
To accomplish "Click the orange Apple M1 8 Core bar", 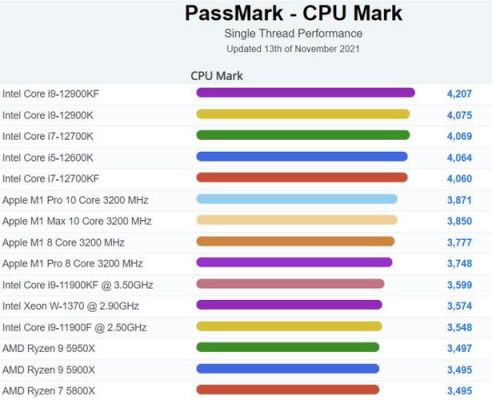I will tap(295, 241).
